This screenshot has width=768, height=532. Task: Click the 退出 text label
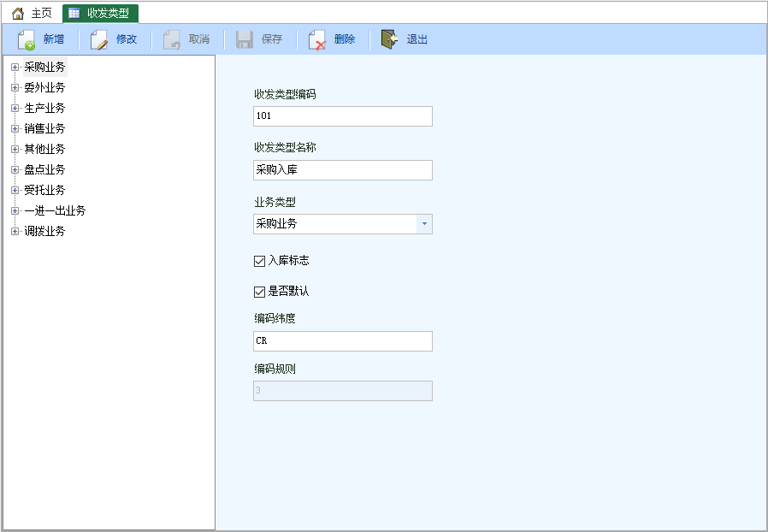pyautogui.click(x=416, y=39)
